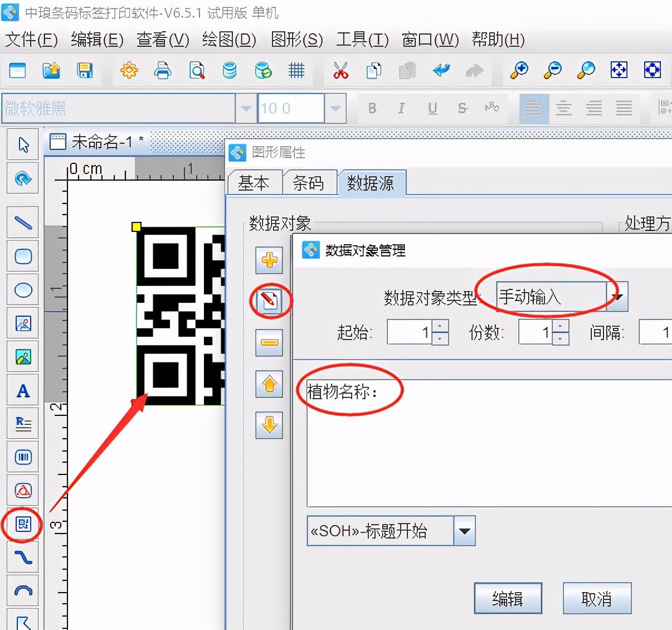The image size is (672, 630).
Task: Toggle center text alignment
Action: (564, 108)
